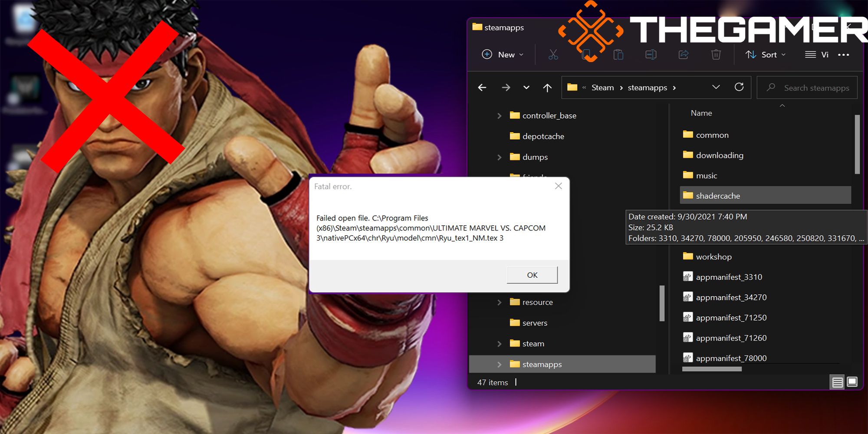
Task: Click the Cut scissors icon
Action: (x=553, y=55)
